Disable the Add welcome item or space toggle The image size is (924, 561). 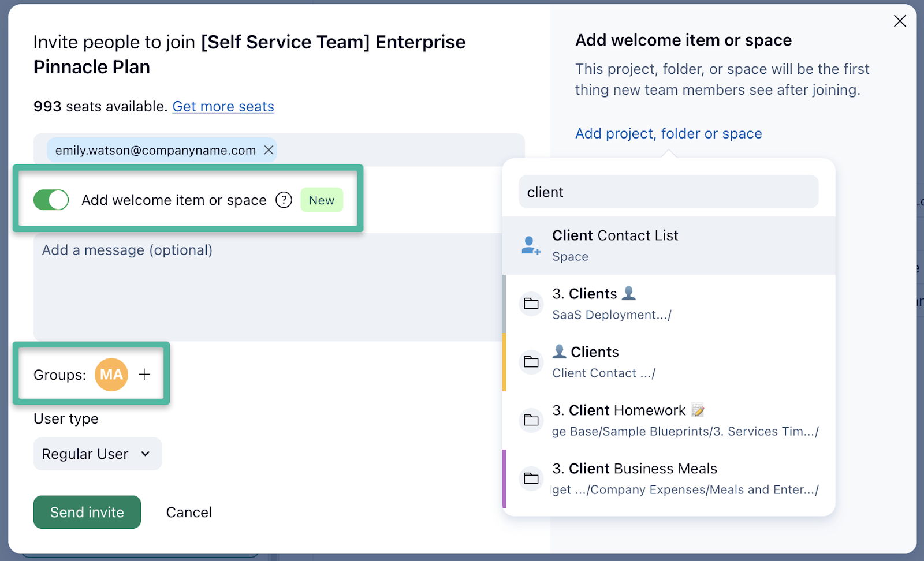click(51, 200)
